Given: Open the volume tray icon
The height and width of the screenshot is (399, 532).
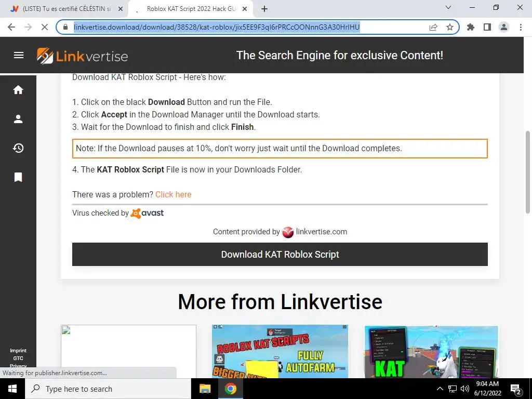Looking at the screenshot, I should (465, 389).
